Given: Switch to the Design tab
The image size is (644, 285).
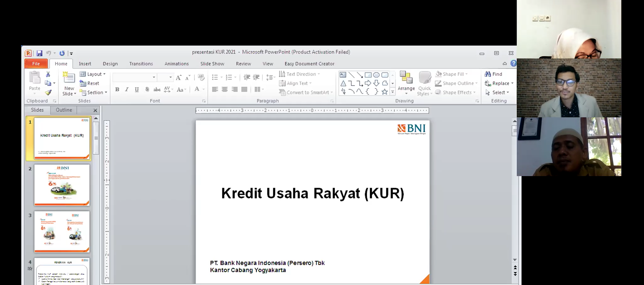Looking at the screenshot, I should (110, 64).
